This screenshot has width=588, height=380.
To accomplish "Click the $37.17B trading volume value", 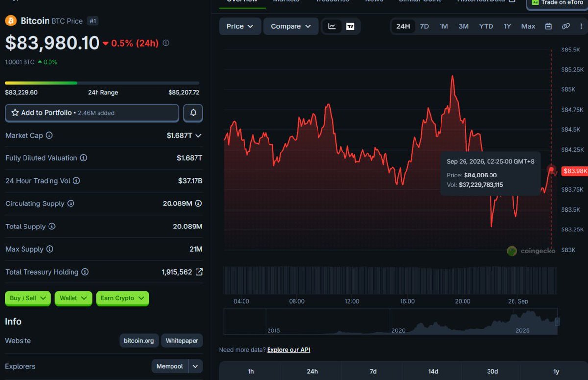I will coord(190,181).
